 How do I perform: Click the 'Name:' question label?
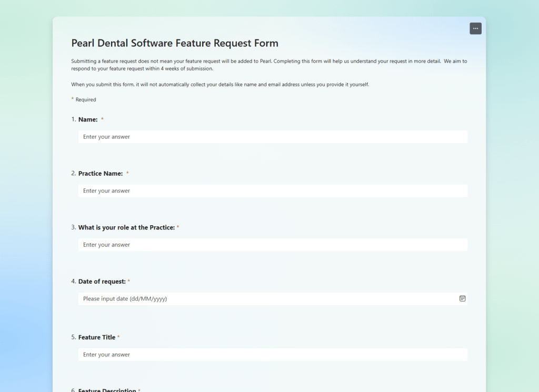tap(88, 119)
